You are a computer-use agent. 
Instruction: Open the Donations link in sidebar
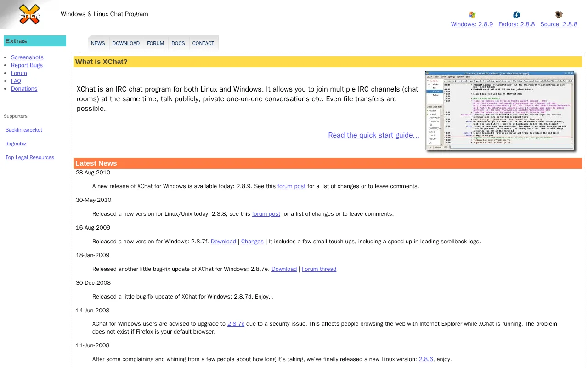coord(24,89)
